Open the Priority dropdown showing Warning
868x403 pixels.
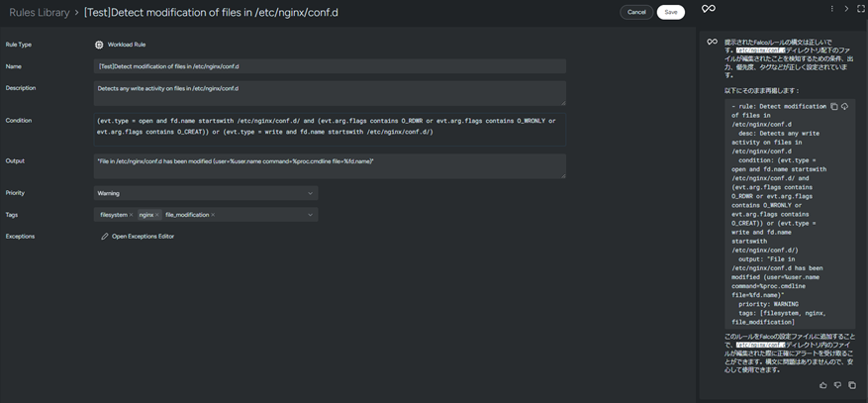(205, 193)
